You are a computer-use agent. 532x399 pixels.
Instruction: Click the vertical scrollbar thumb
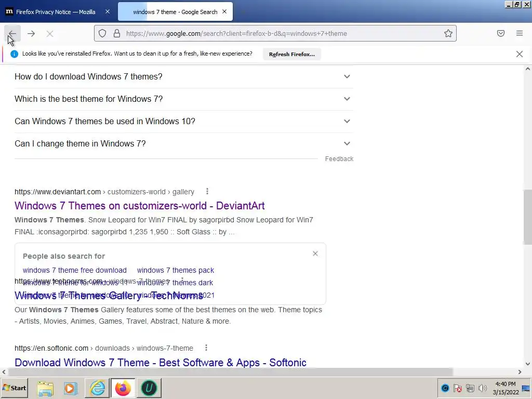coord(528,217)
